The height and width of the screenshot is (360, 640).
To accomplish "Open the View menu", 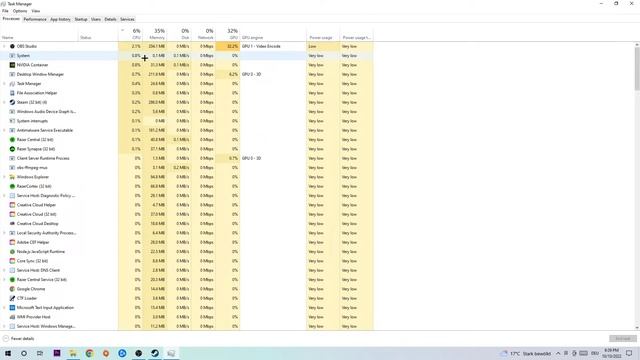I will [x=36, y=11].
